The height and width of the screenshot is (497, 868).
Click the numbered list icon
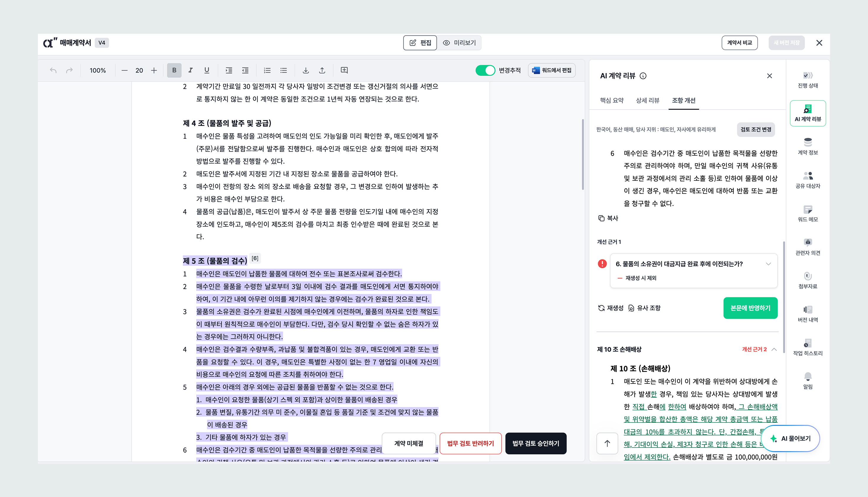tap(267, 70)
